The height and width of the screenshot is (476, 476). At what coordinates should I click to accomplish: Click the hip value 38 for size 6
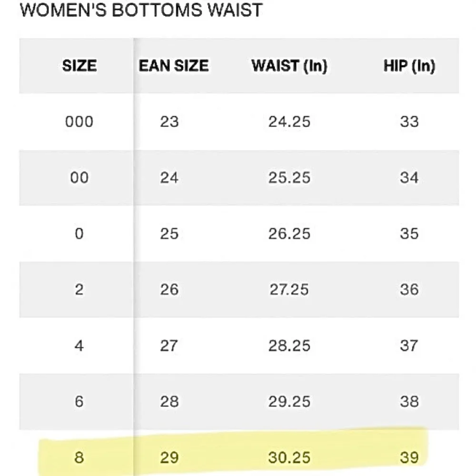(409, 401)
